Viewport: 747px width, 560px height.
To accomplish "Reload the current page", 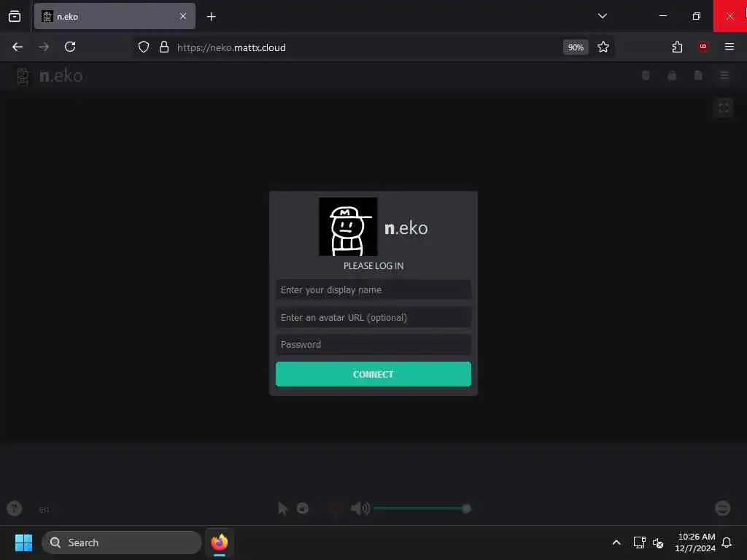I will point(70,47).
